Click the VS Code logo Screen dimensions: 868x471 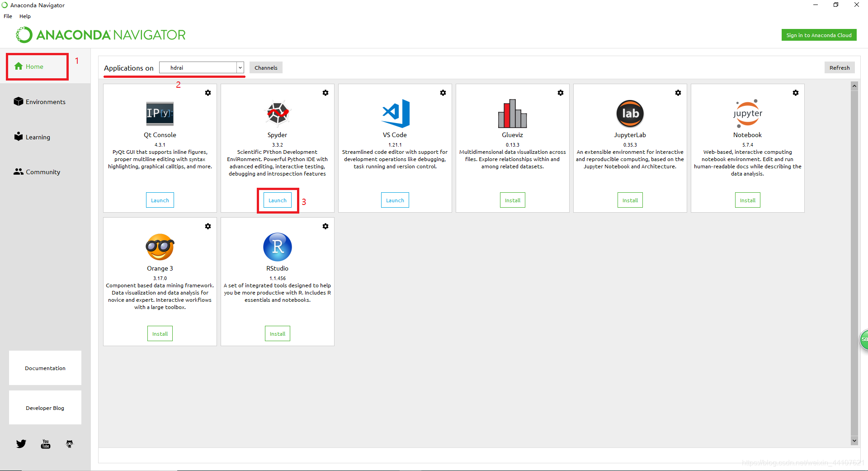pyautogui.click(x=396, y=113)
